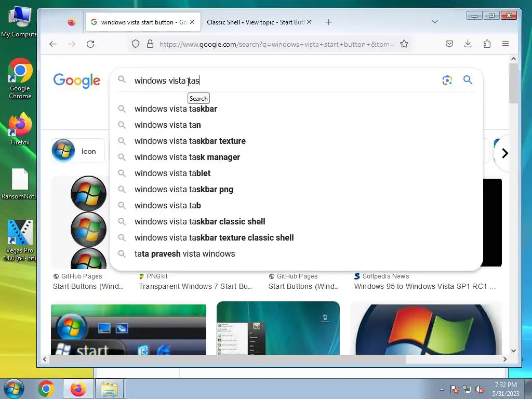Show hidden system tray icons arrow
532x399 pixels.
(442, 389)
